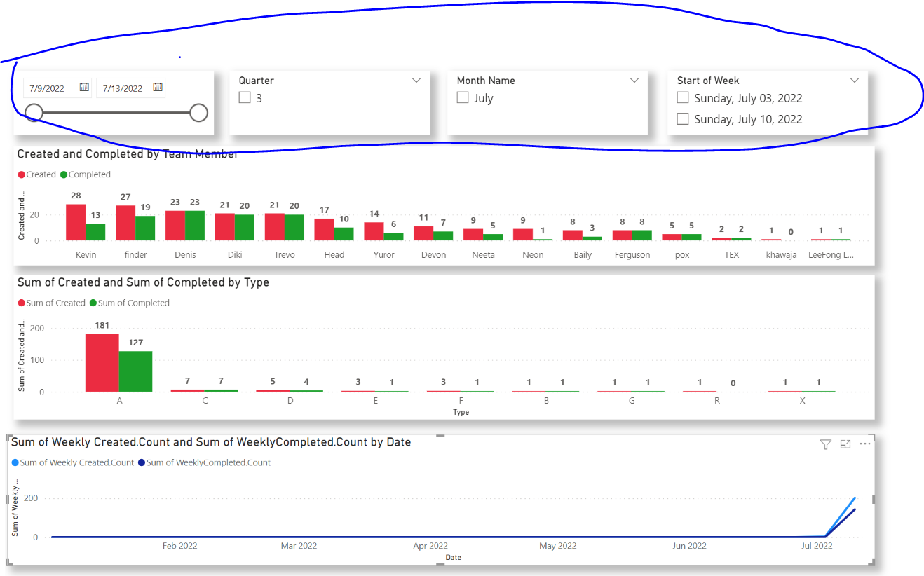
Task: Collapse the Quarter slicer dropdown chevron
Action: pyautogui.click(x=416, y=81)
